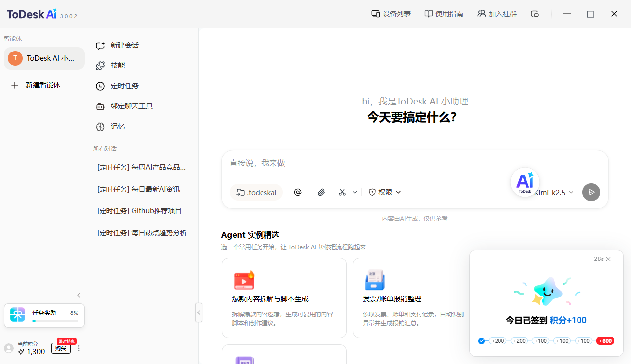Click the task rewards gift icon
631x364 pixels.
pyautogui.click(x=18, y=315)
